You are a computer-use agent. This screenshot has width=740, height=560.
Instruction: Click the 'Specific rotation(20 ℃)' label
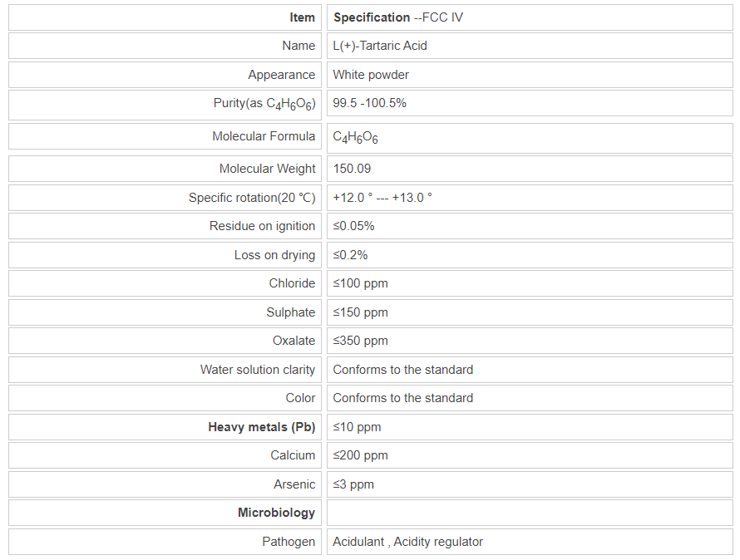252,198
